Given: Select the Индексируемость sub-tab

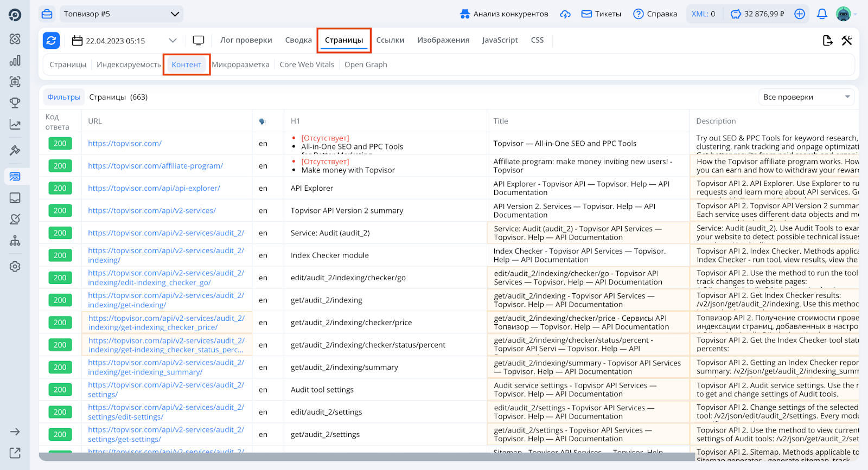Looking at the screenshot, I should pyautogui.click(x=129, y=65).
